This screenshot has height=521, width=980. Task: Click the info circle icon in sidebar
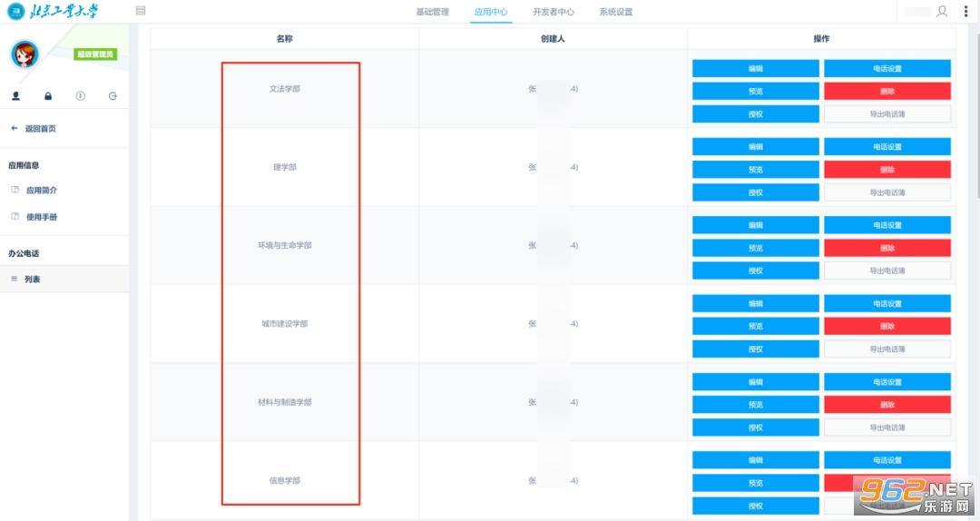click(x=80, y=96)
